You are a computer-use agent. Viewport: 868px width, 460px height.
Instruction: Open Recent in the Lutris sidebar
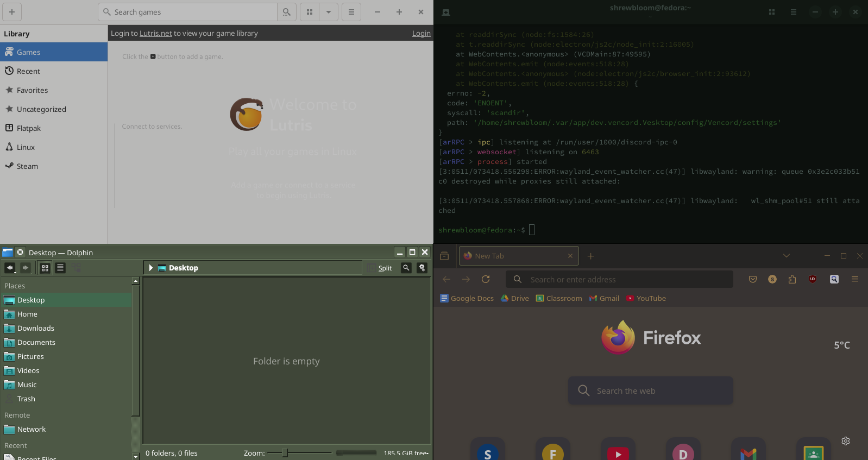point(54,71)
